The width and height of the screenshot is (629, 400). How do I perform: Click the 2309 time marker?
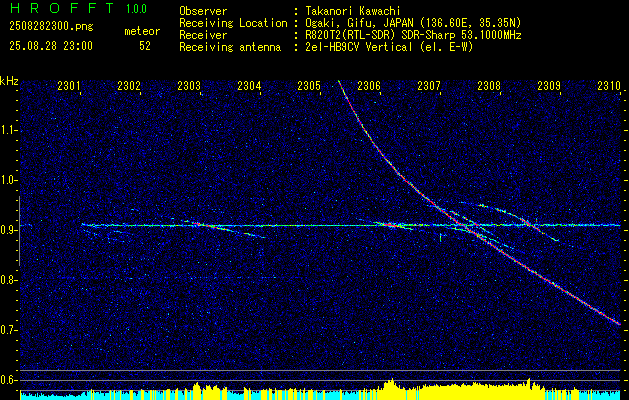pos(549,86)
